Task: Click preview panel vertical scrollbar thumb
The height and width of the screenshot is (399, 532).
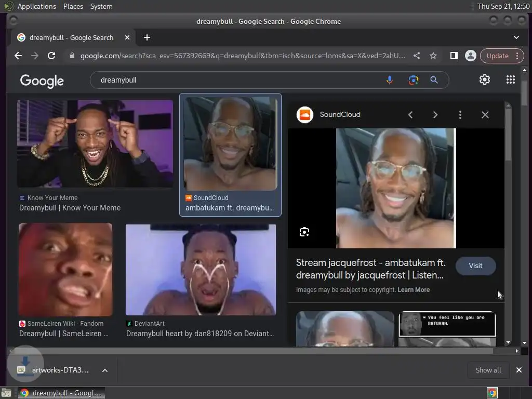Action: tap(508, 136)
